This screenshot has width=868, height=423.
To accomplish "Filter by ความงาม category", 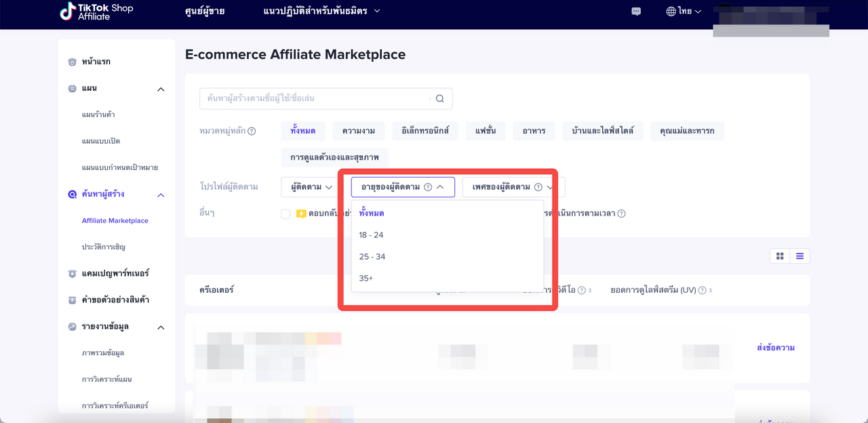I will click(x=359, y=131).
